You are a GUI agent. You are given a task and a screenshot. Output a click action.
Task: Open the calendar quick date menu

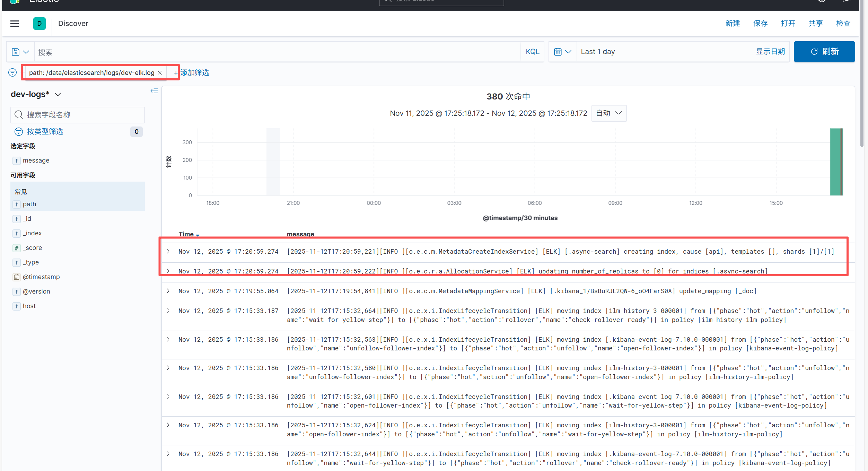(x=562, y=52)
